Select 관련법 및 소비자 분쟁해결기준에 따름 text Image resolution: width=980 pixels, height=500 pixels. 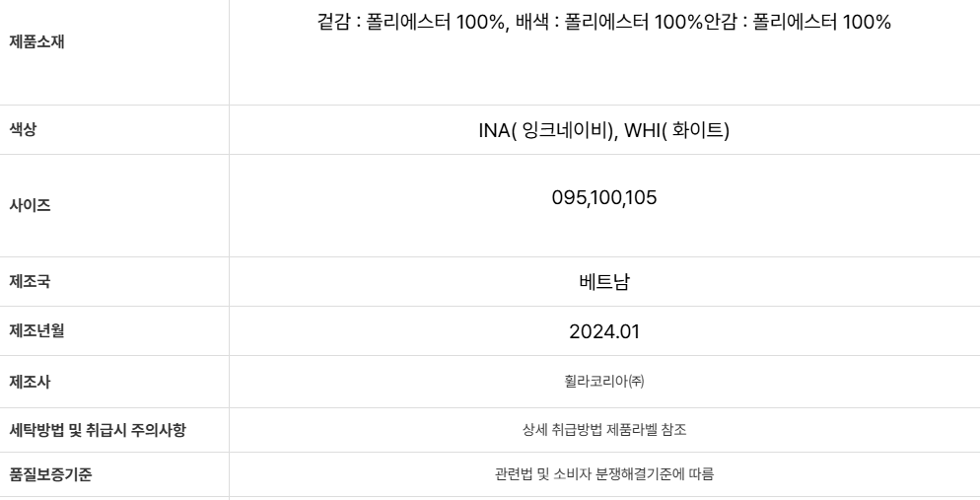point(604,474)
